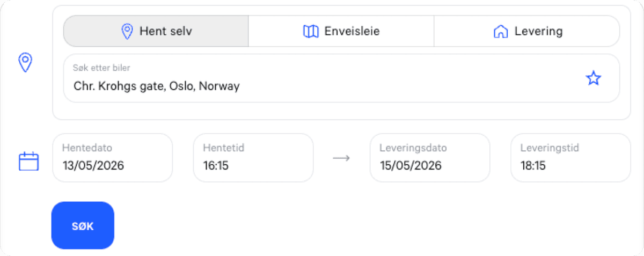The height and width of the screenshot is (256, 644).
Task: Click the 15/05/2026 return date value
Action: pos(411,165)
